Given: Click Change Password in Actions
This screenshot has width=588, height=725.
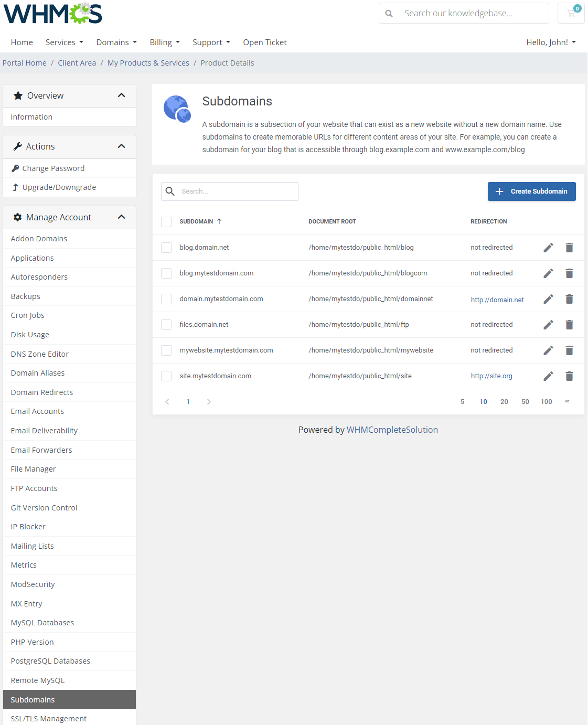Looking at the screenshot, I should click(69, 168).
